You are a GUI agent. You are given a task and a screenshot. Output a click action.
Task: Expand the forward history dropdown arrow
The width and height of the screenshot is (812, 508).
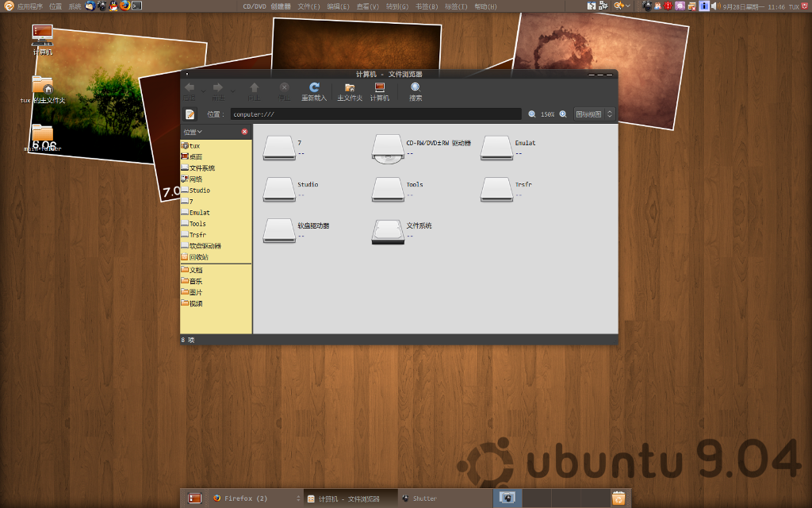point(233,90)
